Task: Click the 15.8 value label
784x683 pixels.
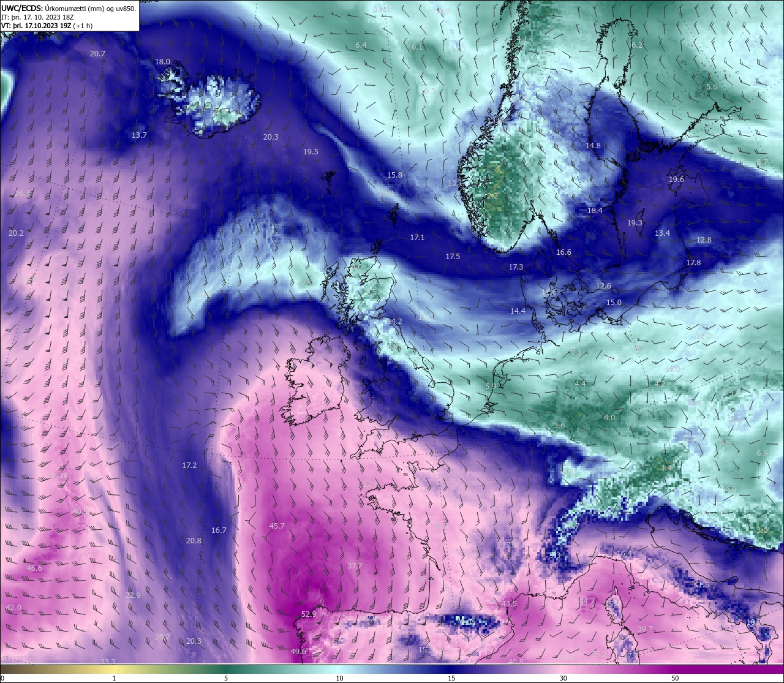Action: (394, 175)
